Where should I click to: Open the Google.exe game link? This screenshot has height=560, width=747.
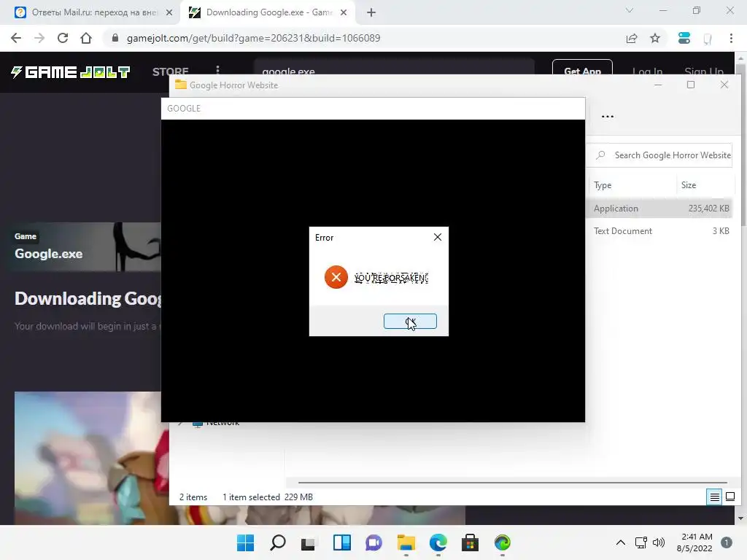pos(48,253)
